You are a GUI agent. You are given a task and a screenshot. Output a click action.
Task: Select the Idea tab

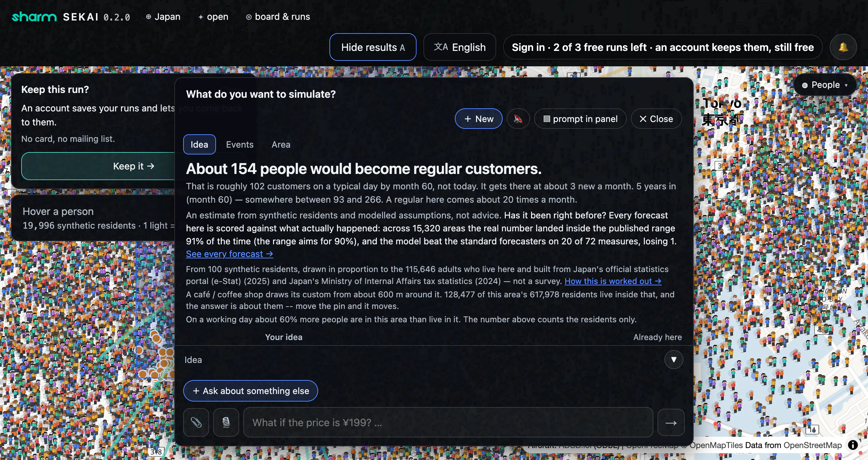[199, 144]
